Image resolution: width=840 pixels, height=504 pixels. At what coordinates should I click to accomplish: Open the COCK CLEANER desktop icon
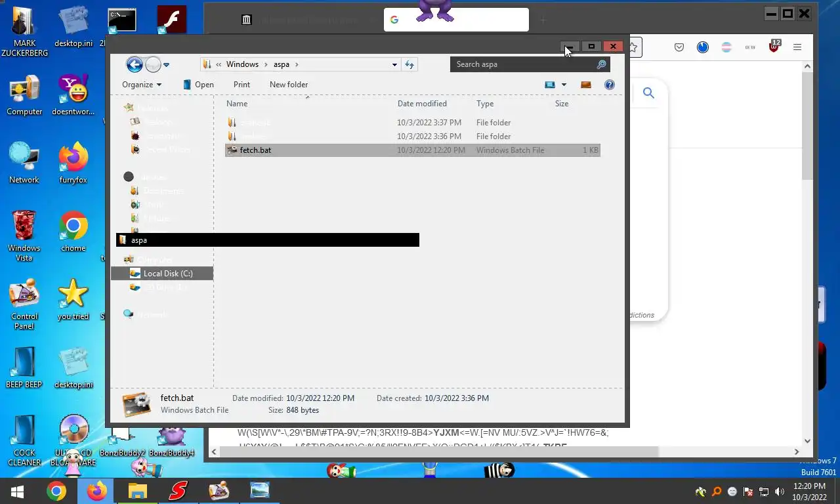[24, 440]
